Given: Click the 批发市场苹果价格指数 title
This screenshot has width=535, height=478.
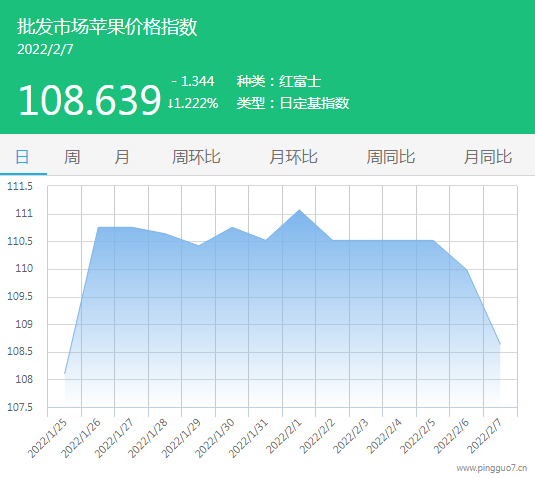Looking at the screenshot, I should click(x=107, y=27).
